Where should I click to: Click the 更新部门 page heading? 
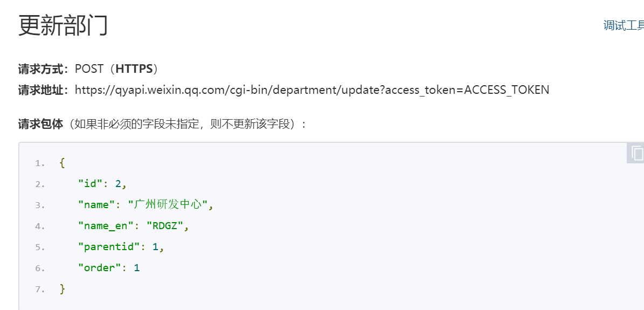pyautogui.click(x=63, y=25)
